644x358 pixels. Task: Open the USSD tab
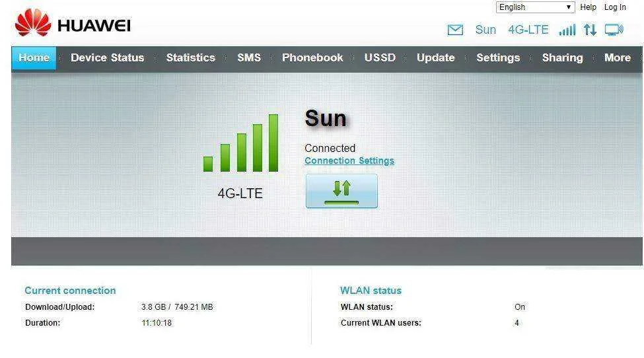point(380,58)
